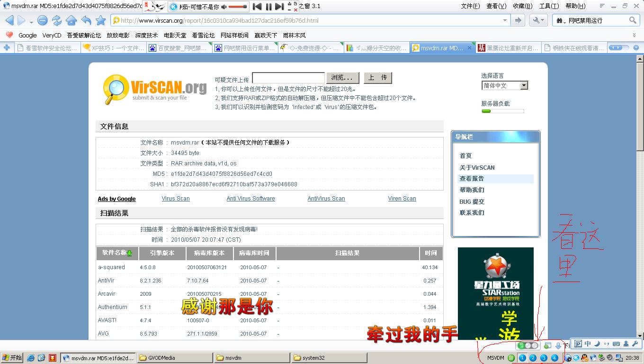This screenshot has height=364, width=644.
Task: Expand the address bar history dropdown
Action: [505, 20]
